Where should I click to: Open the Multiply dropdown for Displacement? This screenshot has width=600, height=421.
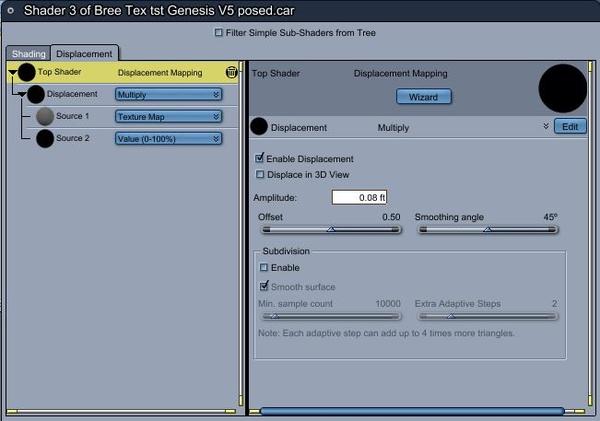point(168,95)
